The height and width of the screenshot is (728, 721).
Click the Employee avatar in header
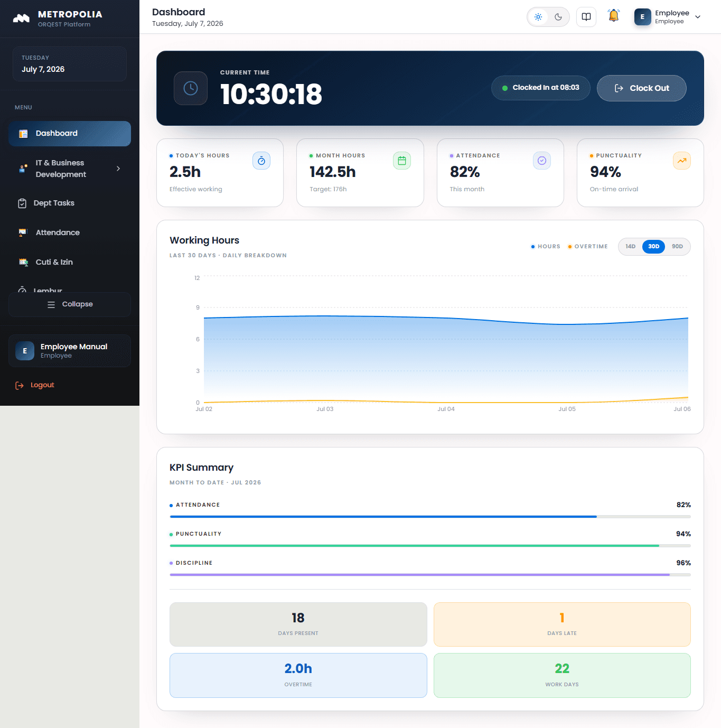[x=642, y=17]
